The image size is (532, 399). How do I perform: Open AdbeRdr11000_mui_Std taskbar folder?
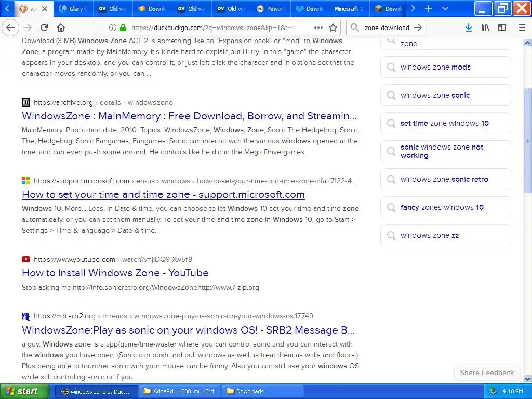pos(179,392)
